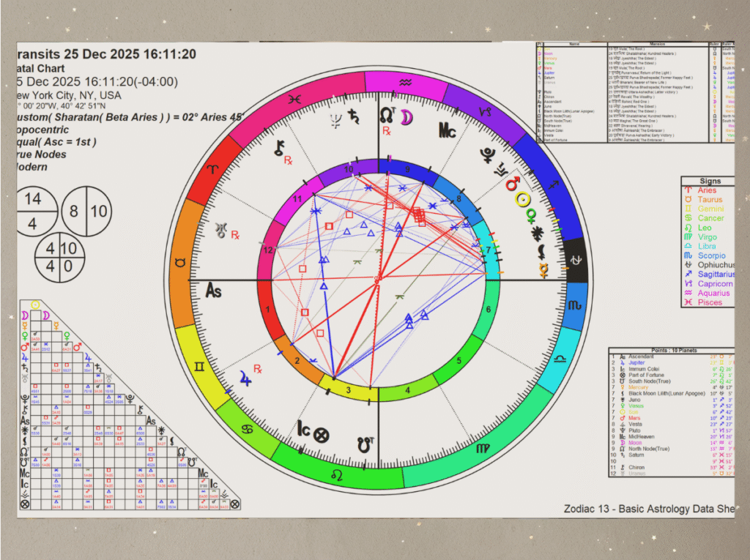This screenshot has height=560, width=750.
Task: Click the Mc midheaven label in the wheel
Action: 448,131
